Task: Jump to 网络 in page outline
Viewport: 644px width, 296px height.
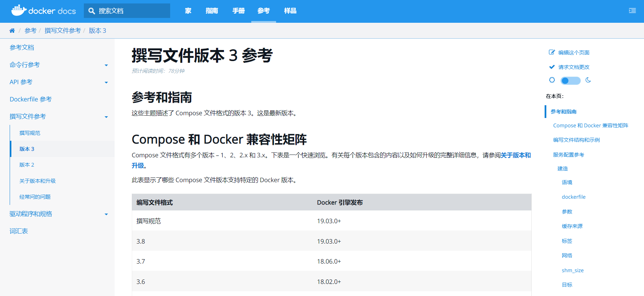Action: point(567,255)
